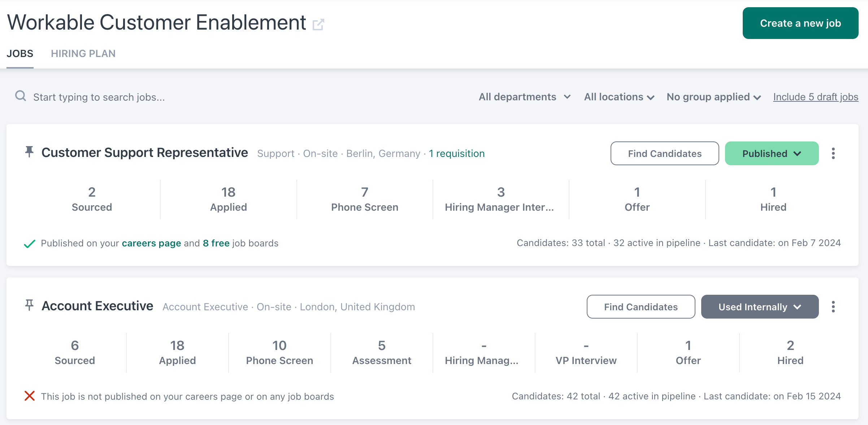
Task: Expand the All departments filter
Action: 524,97
